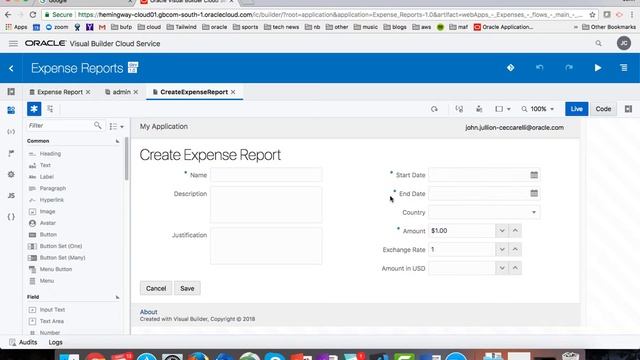Increase the Exchange Rate value
640x360 pixels.
pos(515,249)
